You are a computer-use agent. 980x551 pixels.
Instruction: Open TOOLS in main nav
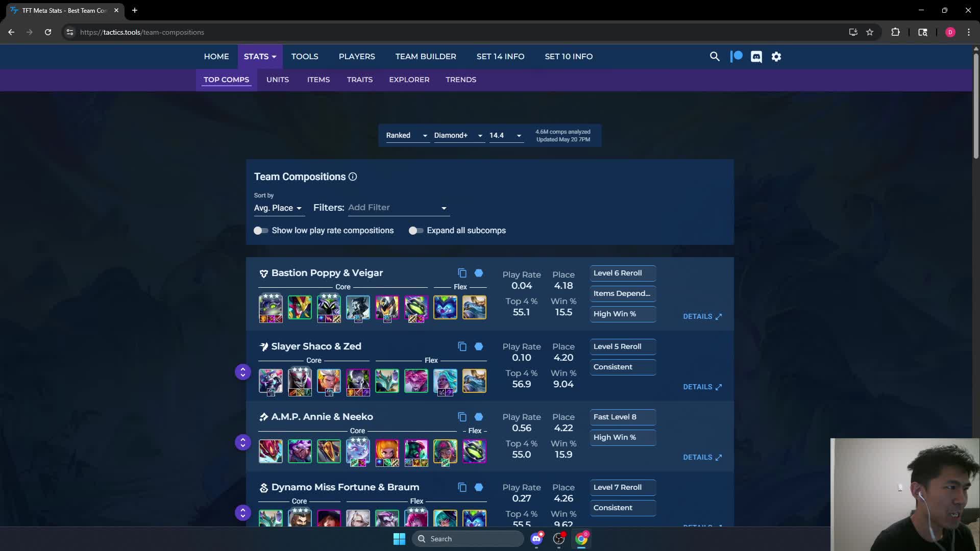[x=305, y=57]
